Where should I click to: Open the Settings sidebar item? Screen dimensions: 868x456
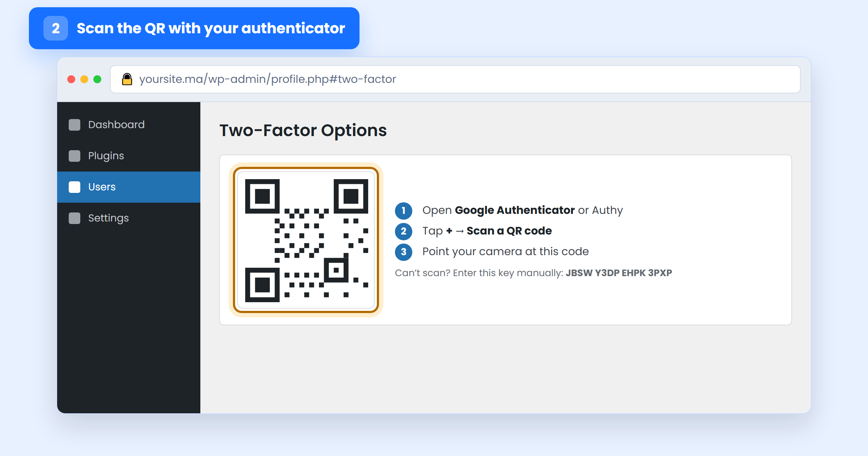point(129,218)
